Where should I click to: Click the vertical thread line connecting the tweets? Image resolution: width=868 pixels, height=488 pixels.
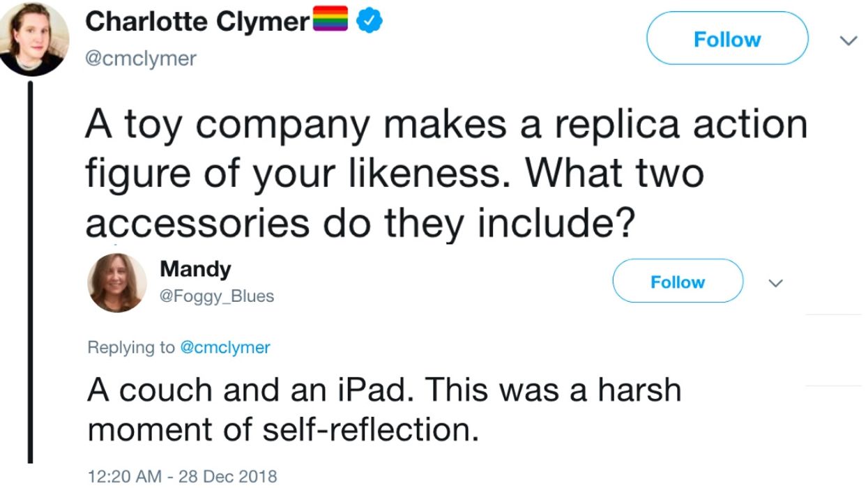[29, 279]
